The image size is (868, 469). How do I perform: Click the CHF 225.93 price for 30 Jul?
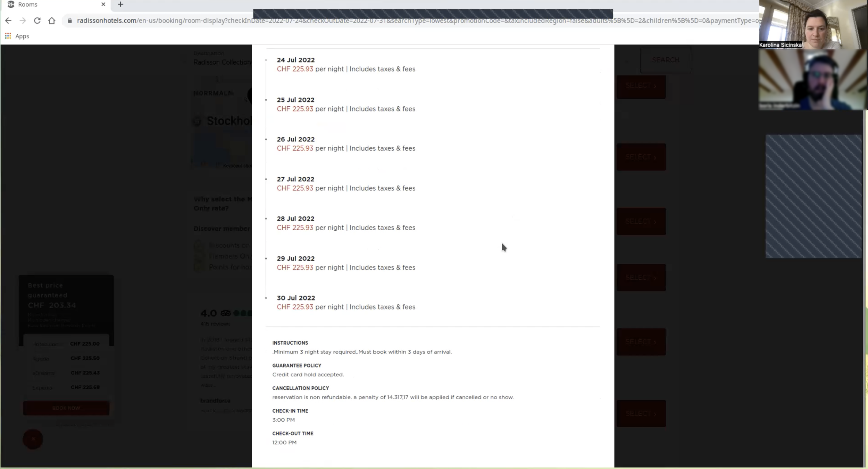coord(295,307)
